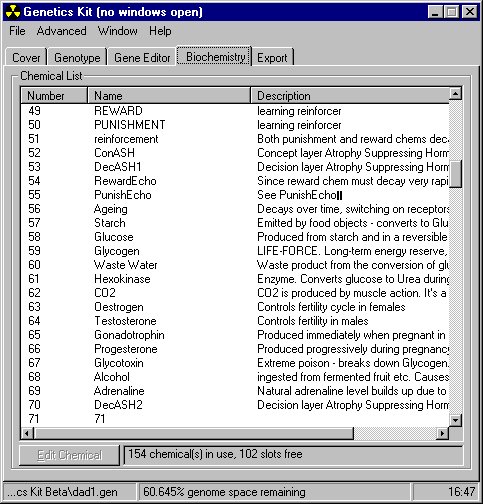The width and height of the screenshot is (483, 504).
Task: Sort list by Name column header
Action: 169,96
